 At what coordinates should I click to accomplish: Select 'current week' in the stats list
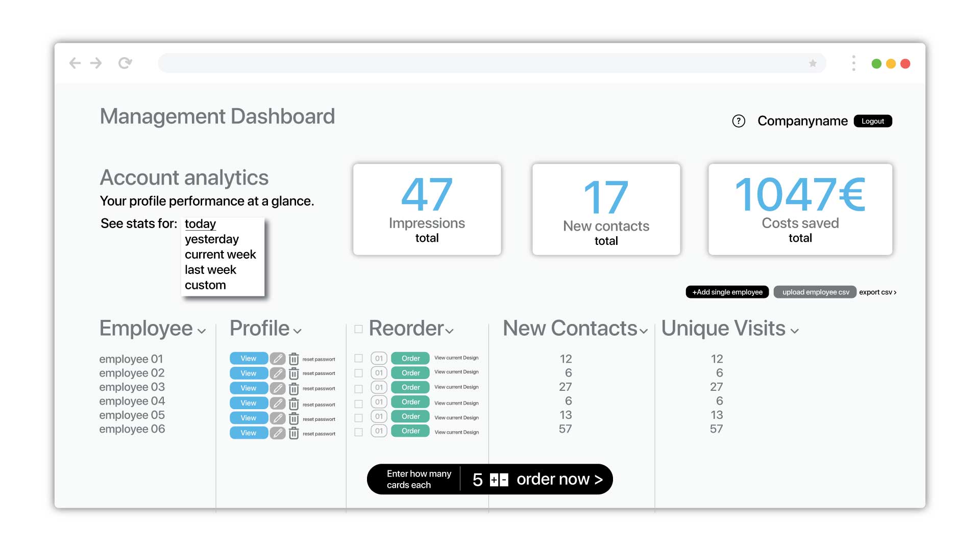[220, 255]
